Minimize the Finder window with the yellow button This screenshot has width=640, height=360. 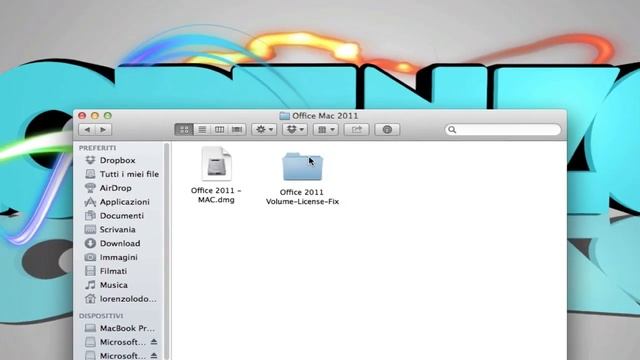click(x=95, y=116)
